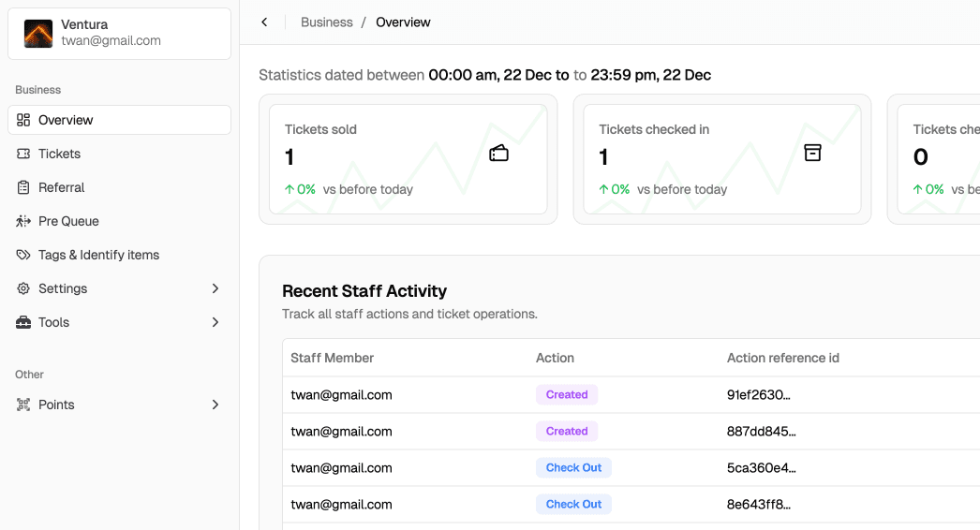The image size is (980, 530).
Task: Click reference id 8e643ff8…
Action: tap(759, 505)
